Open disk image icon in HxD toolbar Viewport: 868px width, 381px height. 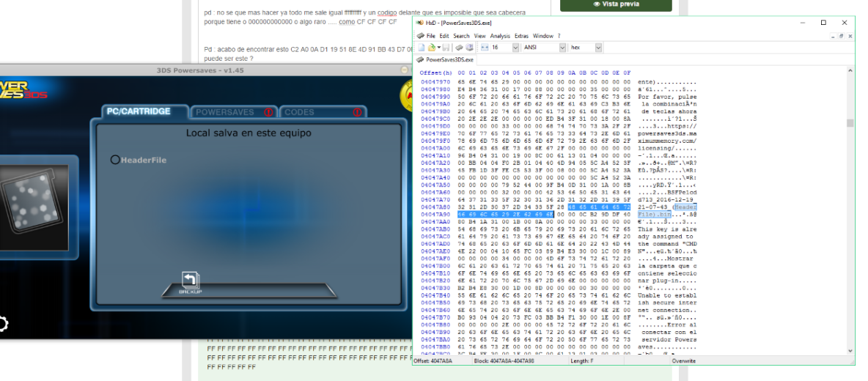tap(469, 48)
